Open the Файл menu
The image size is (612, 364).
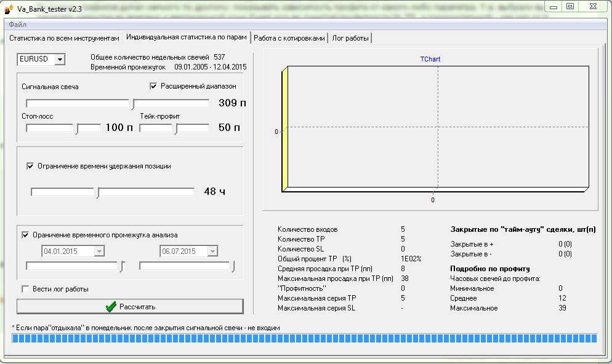18,25
